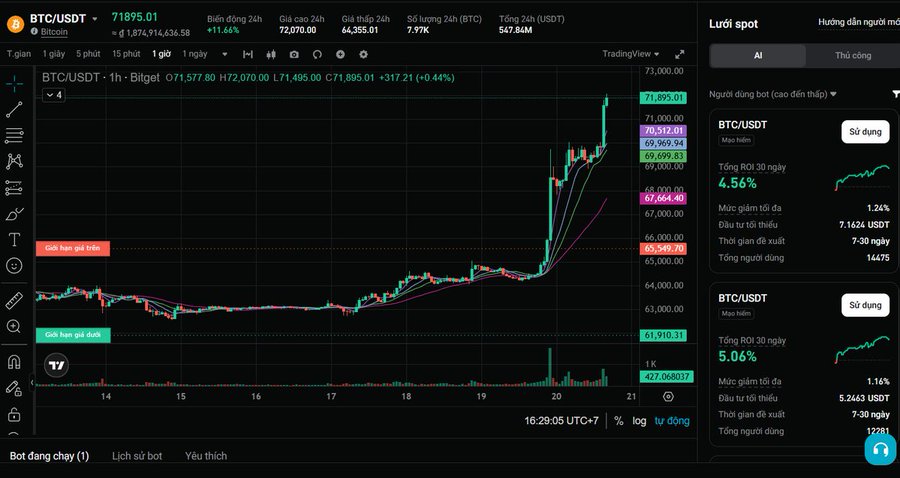Change candlestick chart type
900x478 pixels.
coord(271,55)
